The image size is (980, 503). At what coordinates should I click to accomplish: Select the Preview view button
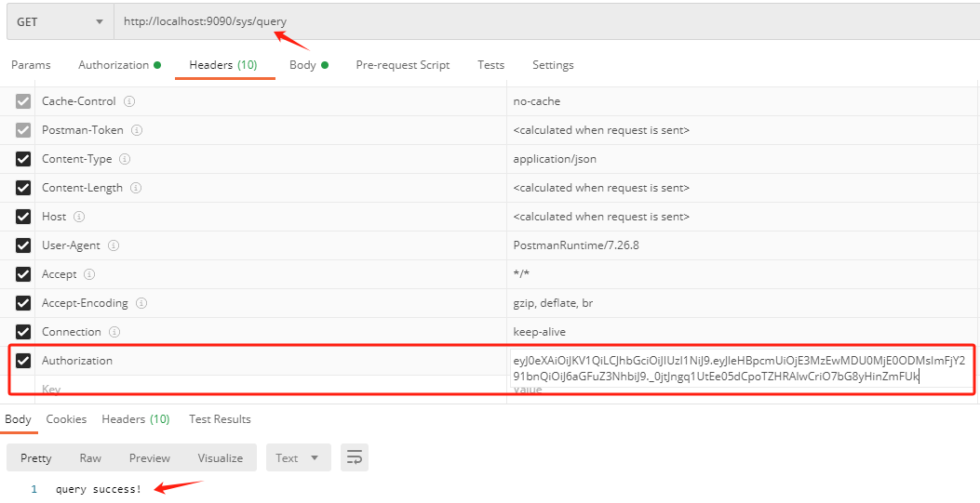pos(150,457)
